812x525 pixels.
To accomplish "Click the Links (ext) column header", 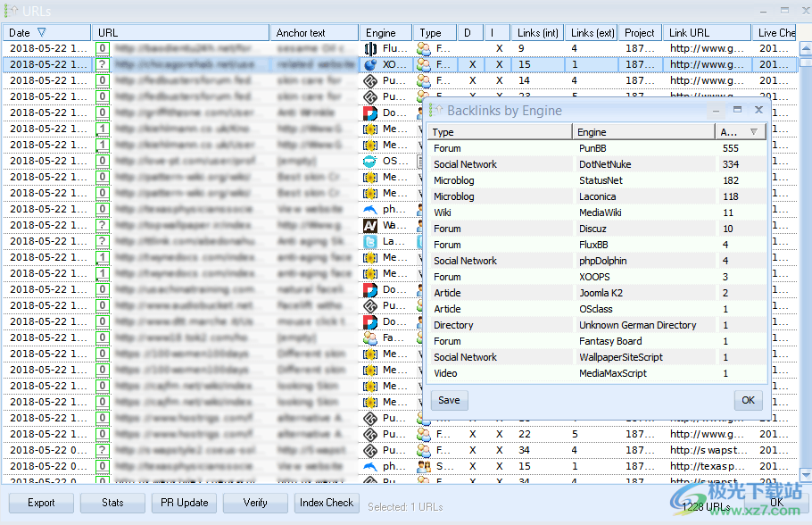I will pos(592,33).
